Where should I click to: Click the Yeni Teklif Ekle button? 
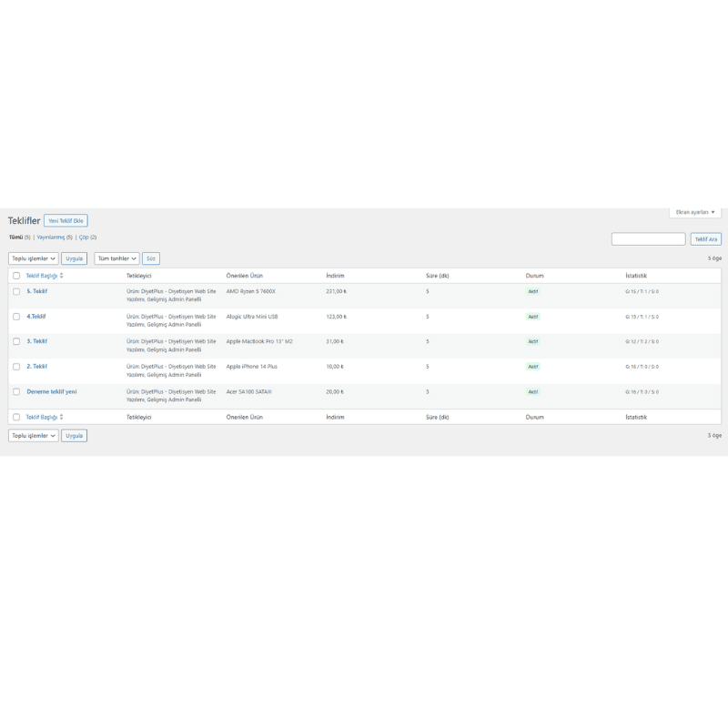pyautogui.click(x=66, y=221)
